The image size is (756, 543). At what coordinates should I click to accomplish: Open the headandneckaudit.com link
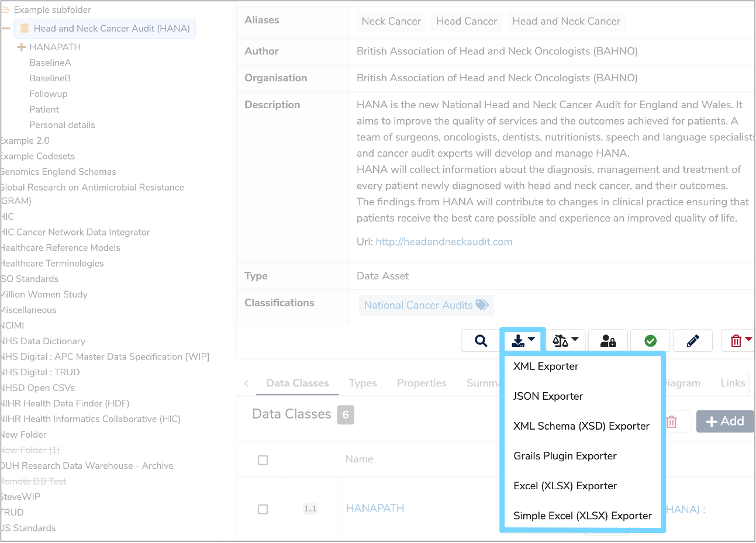click(x=444, y=241)
